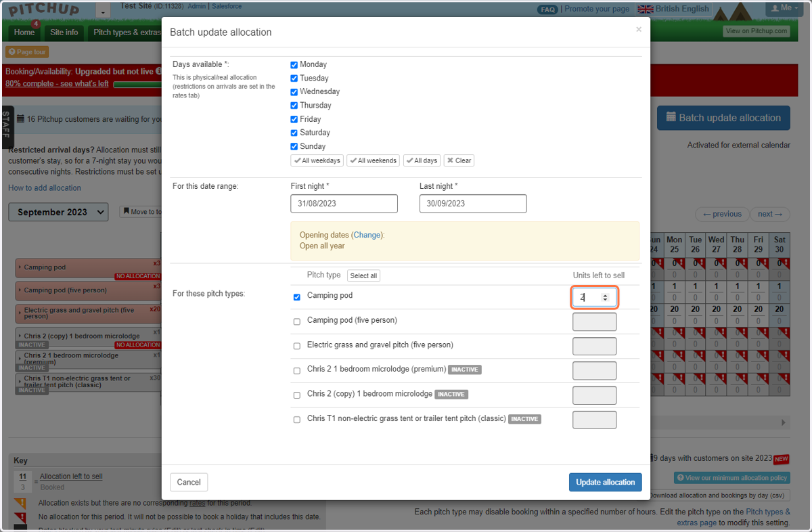Uncheck the Tuesday checkbox
The image size is (812, 532).
(x=294, y=79)
